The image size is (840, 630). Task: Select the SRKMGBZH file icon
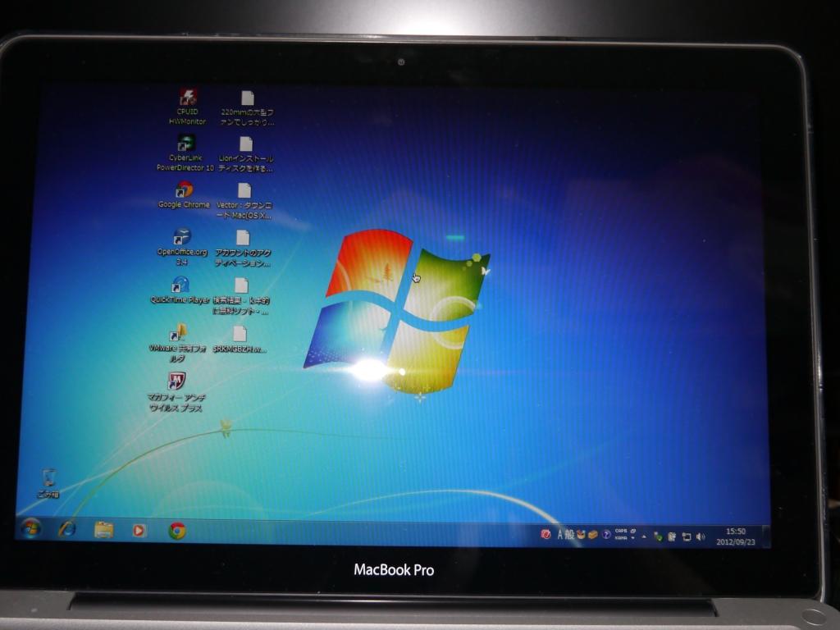coord(240,340)
